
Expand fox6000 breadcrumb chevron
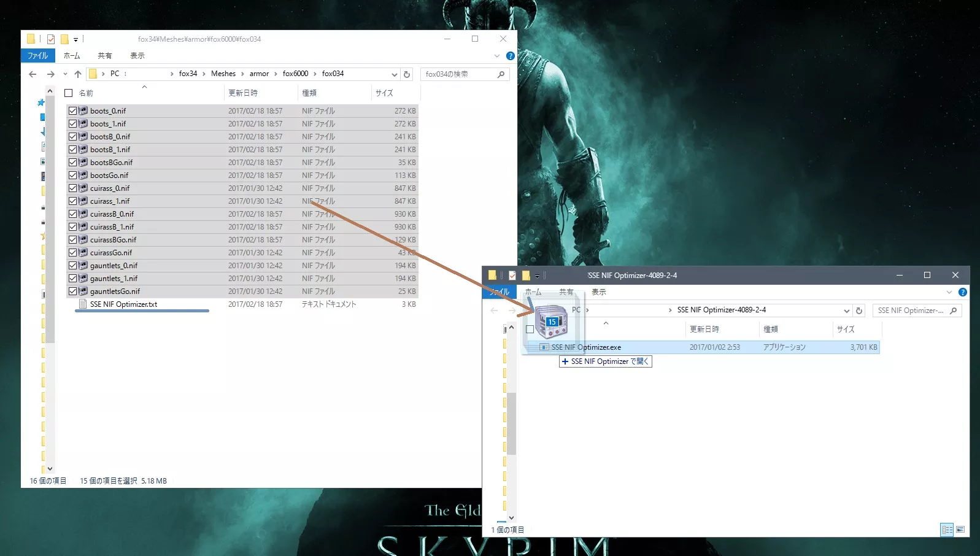pos(315,74)
